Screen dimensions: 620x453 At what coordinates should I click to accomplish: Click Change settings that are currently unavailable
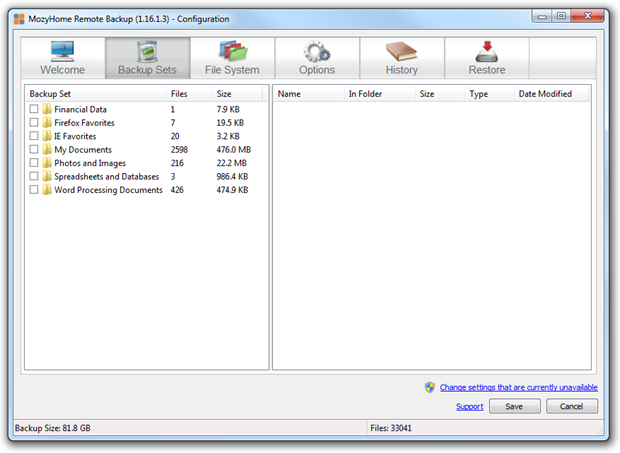pyautogui.click(x=519, y=387)
